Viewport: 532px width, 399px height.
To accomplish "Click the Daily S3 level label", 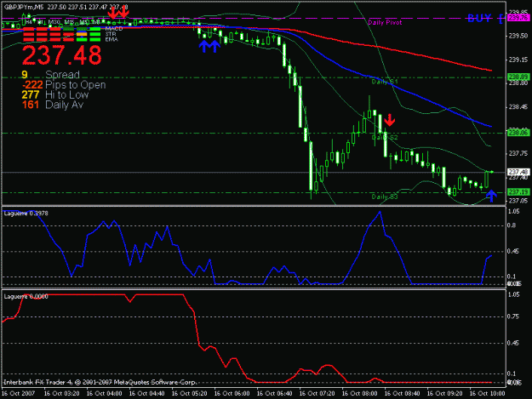I will coord(385,197).
